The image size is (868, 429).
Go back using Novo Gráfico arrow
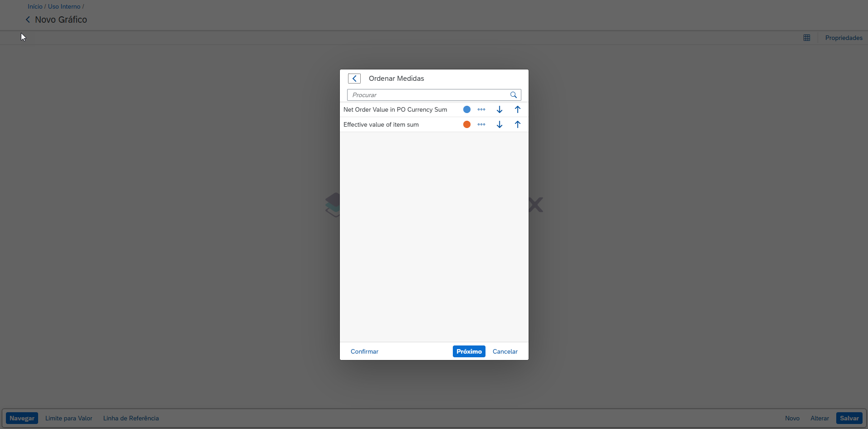[x=28, y=20]
